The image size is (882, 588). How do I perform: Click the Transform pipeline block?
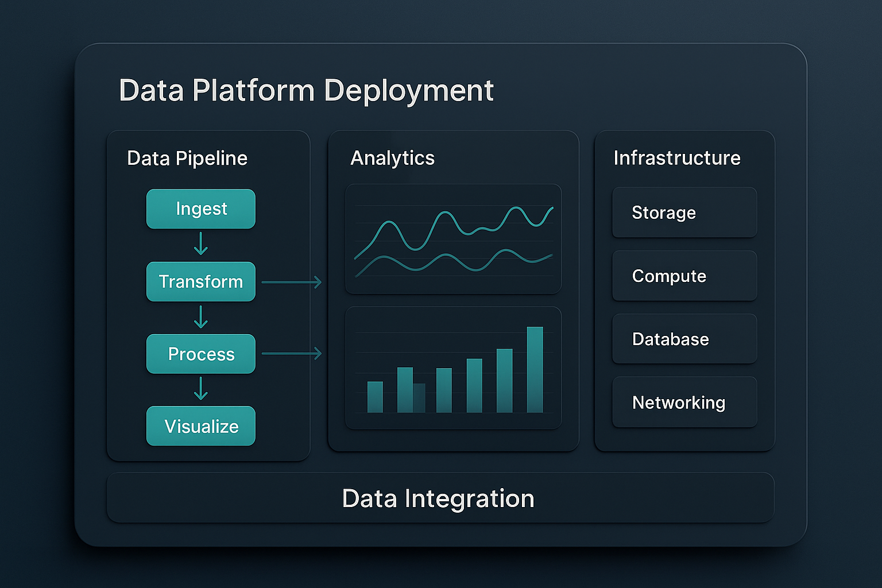click(x=200, y=281)
